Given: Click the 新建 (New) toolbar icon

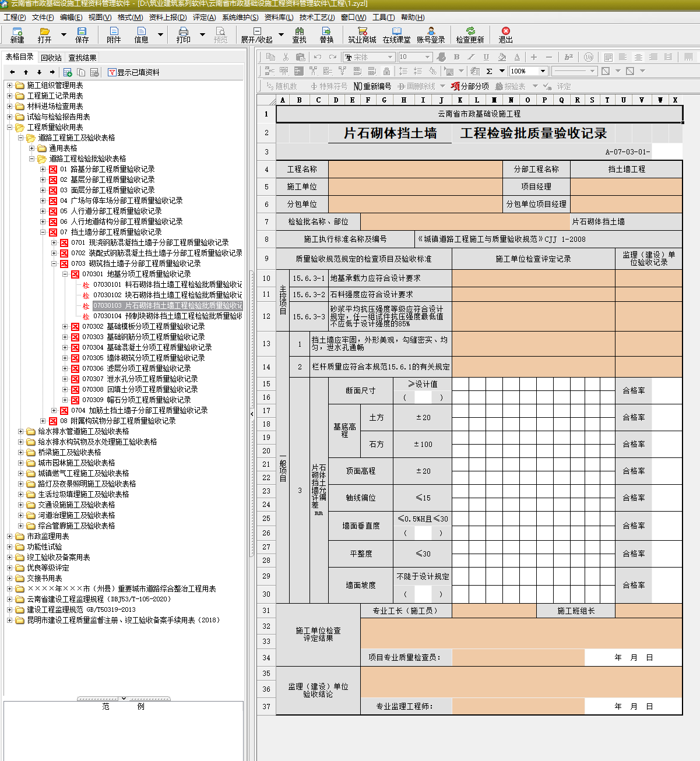Looking at the screenshot, I should pos(17,34).
